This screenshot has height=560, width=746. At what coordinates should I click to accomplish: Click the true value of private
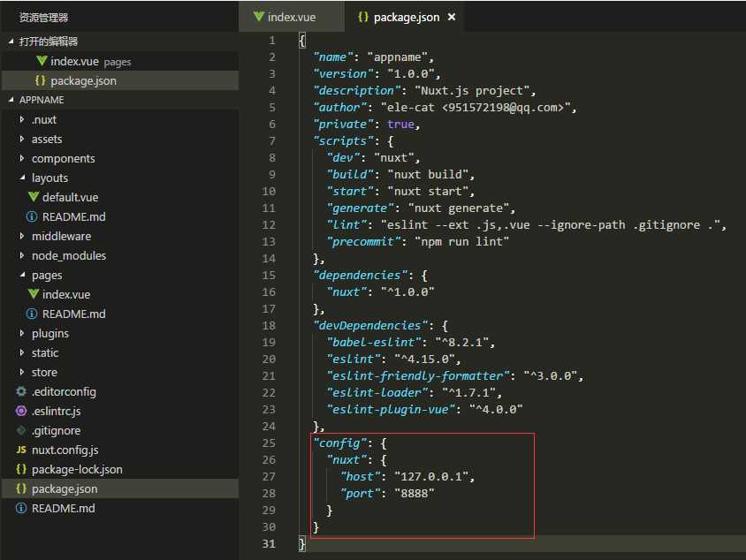pos(400,124)
